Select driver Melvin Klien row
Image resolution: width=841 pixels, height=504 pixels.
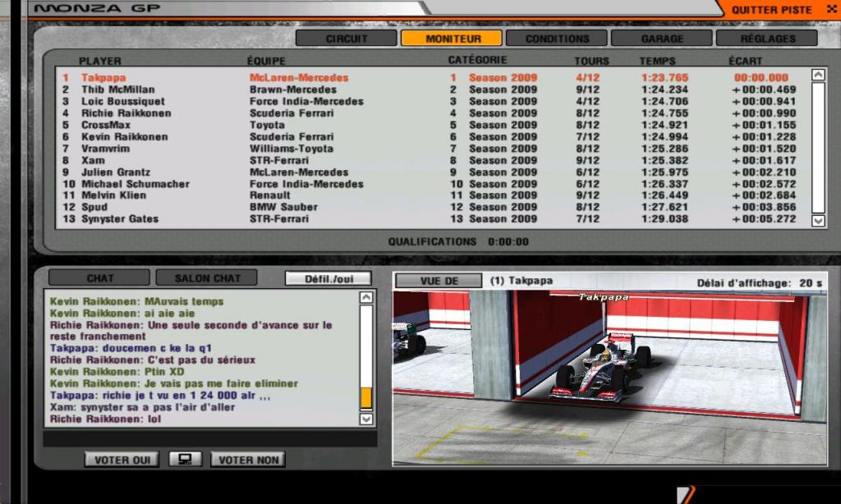pos(434,195)
